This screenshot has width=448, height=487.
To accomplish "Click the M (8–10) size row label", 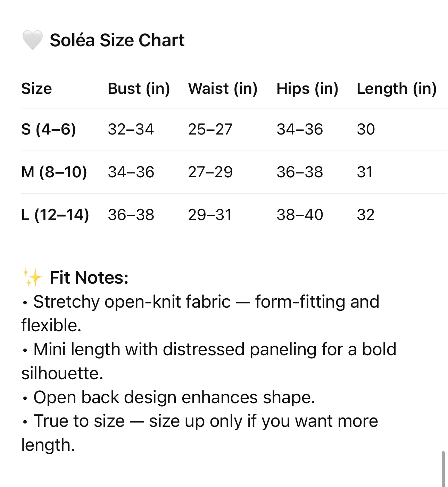I will [54, 172].
